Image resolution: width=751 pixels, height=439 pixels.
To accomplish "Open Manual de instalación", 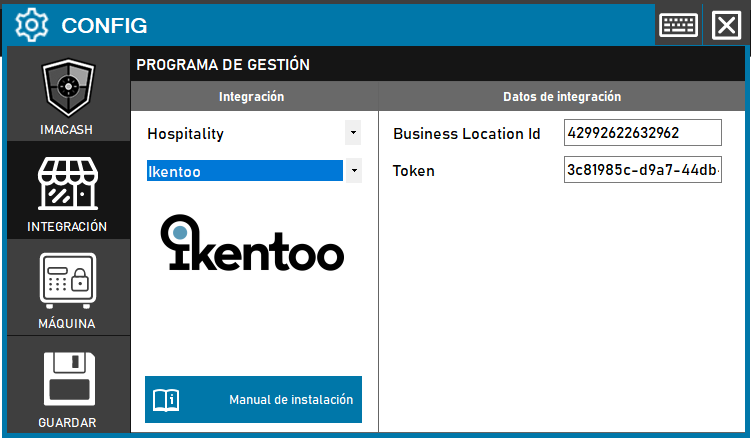I will point(290,400).
